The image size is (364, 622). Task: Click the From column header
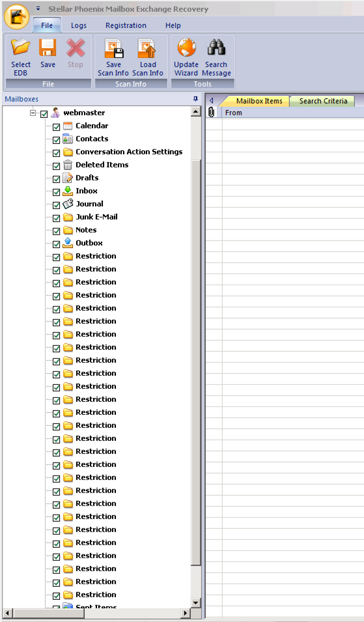(x=293, y=113)
